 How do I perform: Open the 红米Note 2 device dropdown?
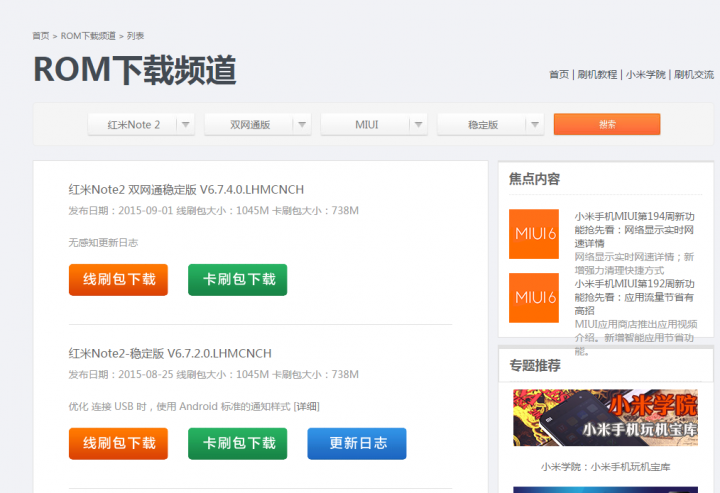click(141, 124)
